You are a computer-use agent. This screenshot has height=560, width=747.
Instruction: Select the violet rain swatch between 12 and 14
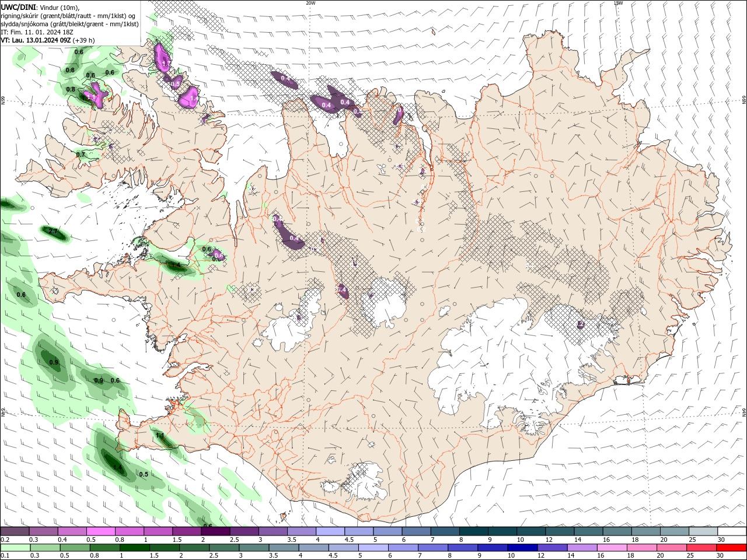(x=551, y=548)
